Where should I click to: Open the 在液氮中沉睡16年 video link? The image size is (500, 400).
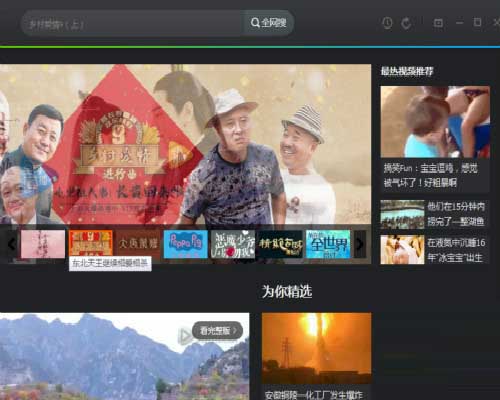[x=456, y=250]
